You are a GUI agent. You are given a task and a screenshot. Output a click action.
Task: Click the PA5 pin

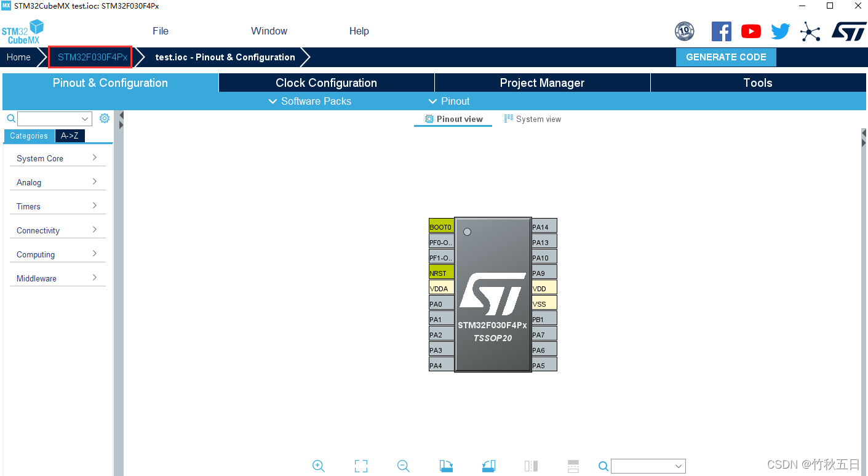[x=544, y=365]
